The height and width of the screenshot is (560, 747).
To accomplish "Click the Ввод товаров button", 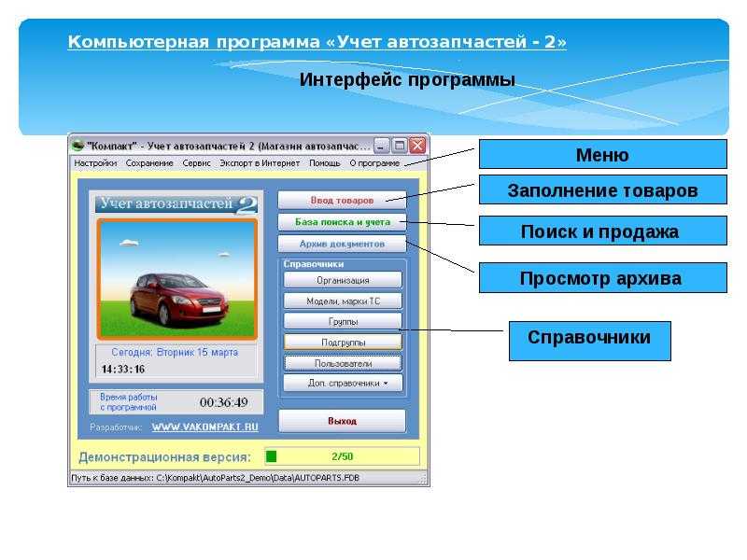I will (342, 201).
